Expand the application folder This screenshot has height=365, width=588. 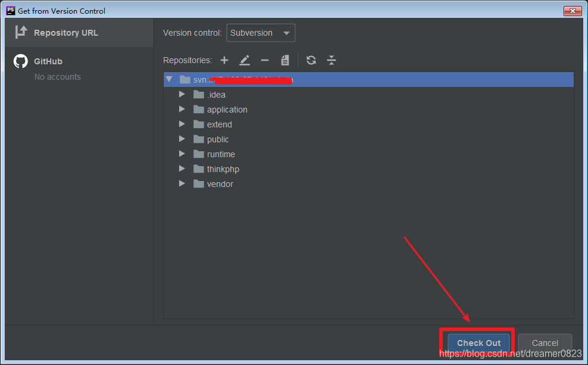(x=182, y=109)
